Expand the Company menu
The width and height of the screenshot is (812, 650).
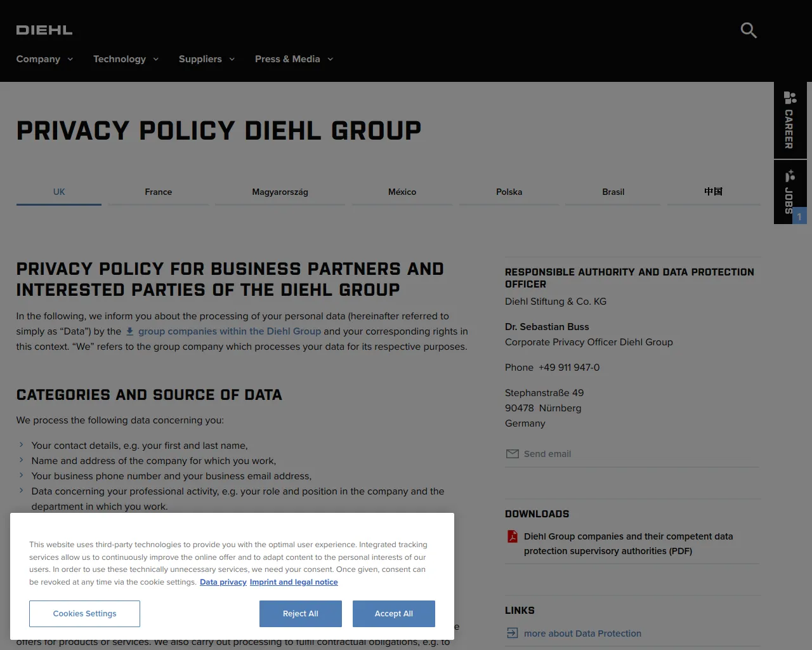click(x=44, y=59)
